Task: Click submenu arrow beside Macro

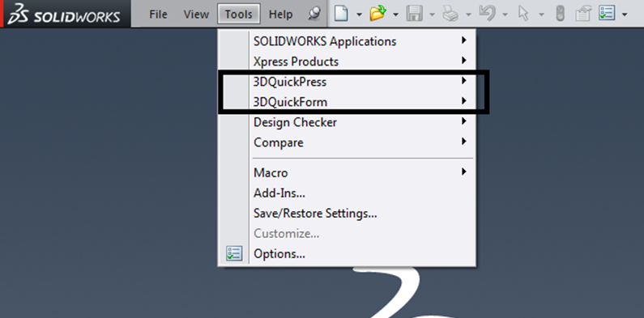Action: [x=463, y=172]
